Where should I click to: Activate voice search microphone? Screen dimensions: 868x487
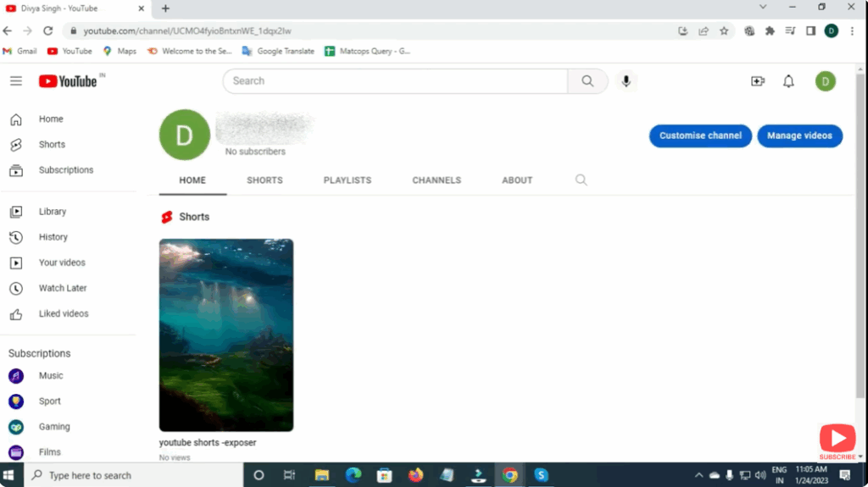[x=626, y=81]
